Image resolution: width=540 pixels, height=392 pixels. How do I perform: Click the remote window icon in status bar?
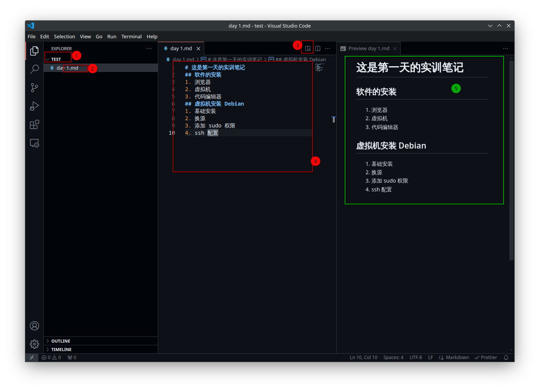pos(32,358)
